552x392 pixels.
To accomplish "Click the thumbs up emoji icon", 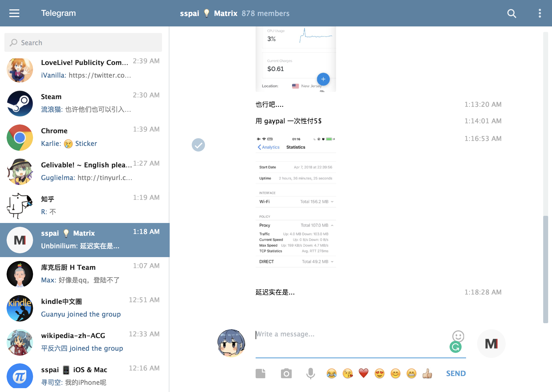I will coord(428,373).
